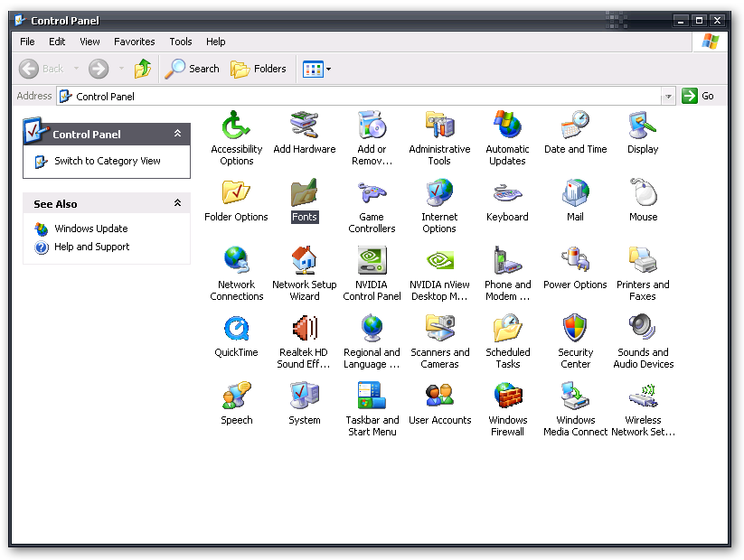Open Taskbar and Start Menu icon
The height and width of the screenshot is (560, 744).
[372, 397]
